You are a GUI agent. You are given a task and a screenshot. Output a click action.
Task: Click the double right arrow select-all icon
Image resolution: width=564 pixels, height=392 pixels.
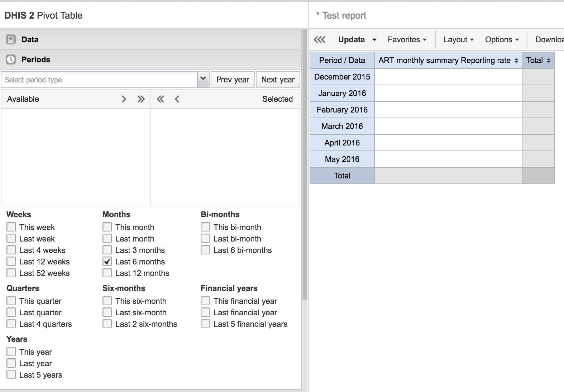click(x=141, y=99)
